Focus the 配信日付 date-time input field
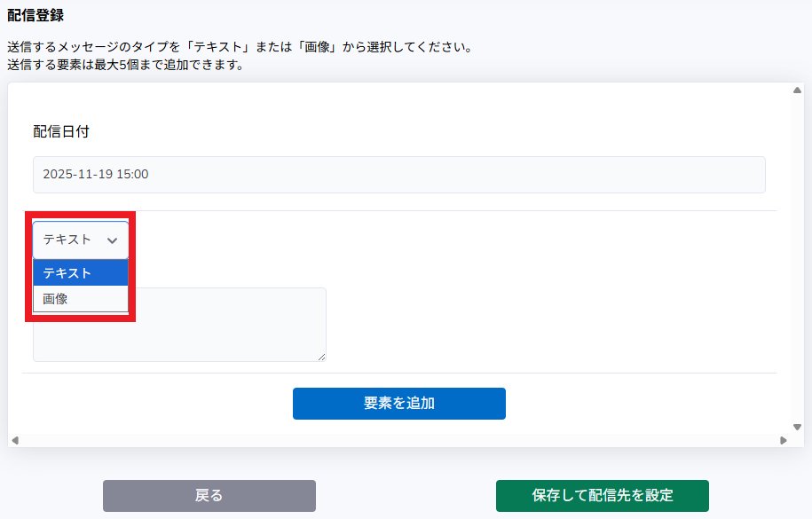Image resolution: width=812 pixels, height=519 pixels. [399, 175]
